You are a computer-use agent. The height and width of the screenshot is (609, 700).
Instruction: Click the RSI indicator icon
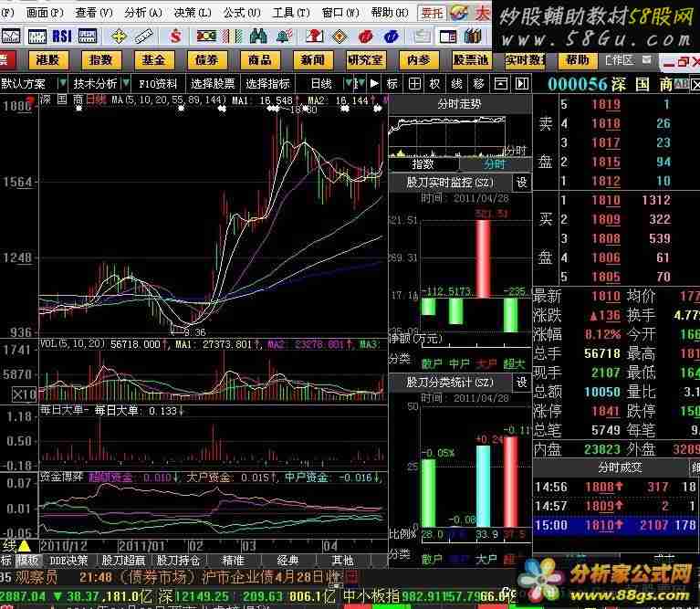[x=62, y=37]
